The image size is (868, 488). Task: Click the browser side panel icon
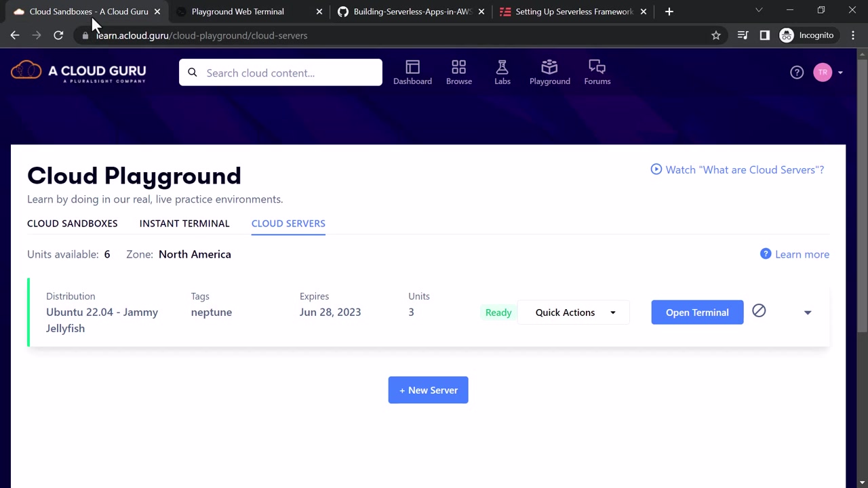pyautogui.click(x=765, y=35)
